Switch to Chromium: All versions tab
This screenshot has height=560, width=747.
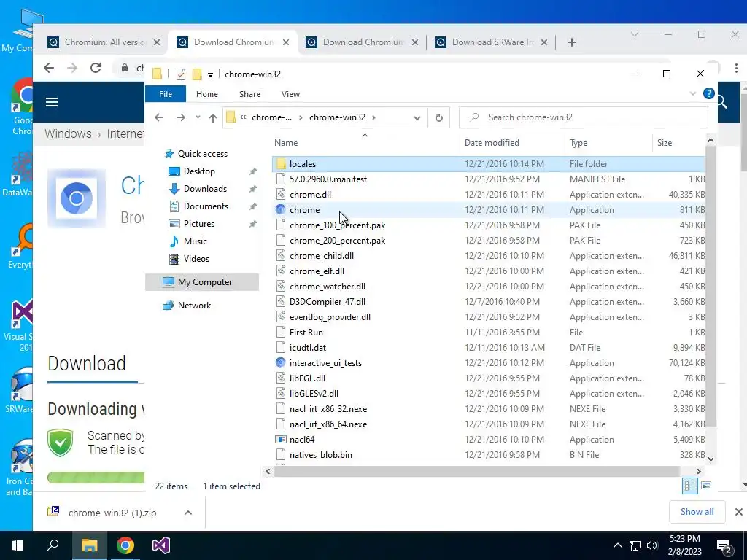[x=104, y=42]
